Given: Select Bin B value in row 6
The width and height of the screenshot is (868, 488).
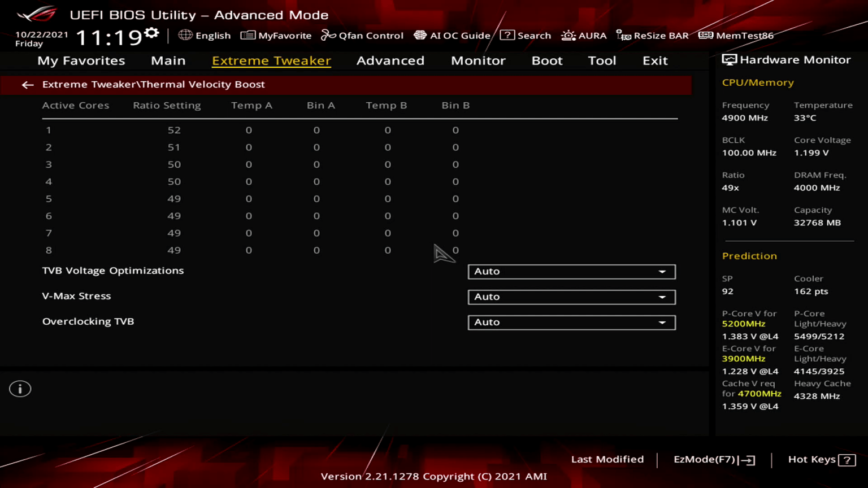Looking at the screenshot, I should pos(455,216).
